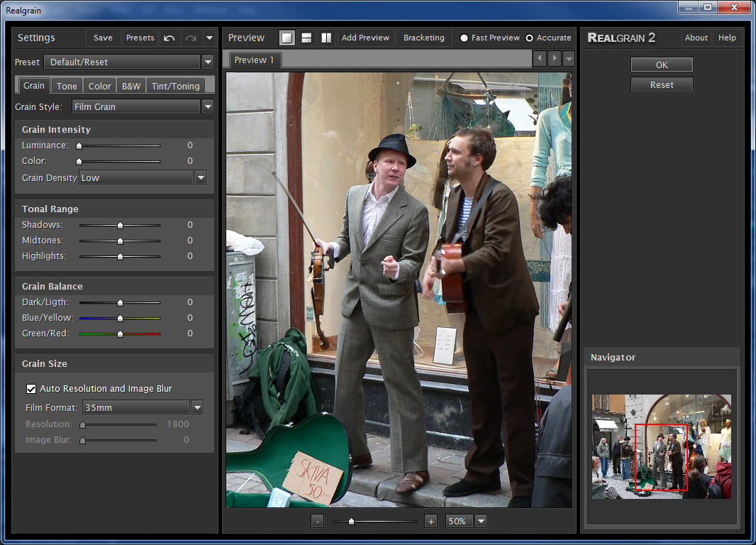Open the preview tab list dropdown

click(569, 58)
